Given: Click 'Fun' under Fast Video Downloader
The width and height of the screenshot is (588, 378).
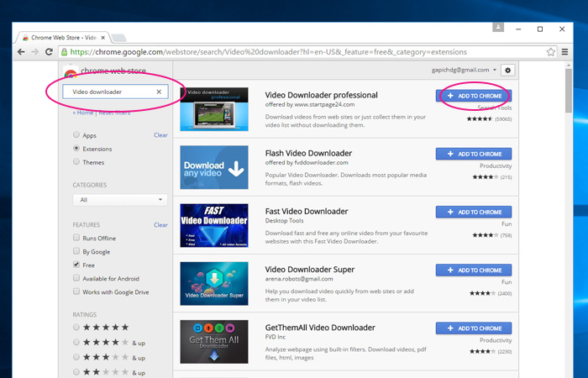Looking at the screenshot, I should click(x=507, y=224).
